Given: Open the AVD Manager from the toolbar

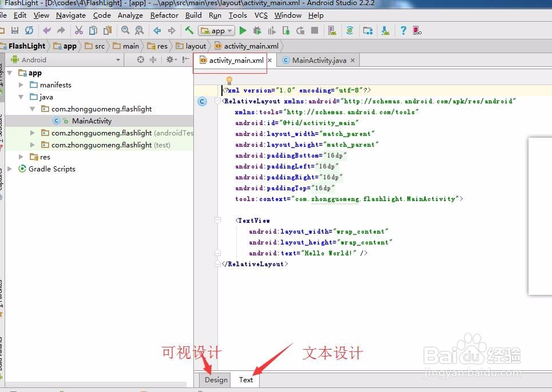Looking at the screenshot, I should pyautogui.click(x=332, y=31).
